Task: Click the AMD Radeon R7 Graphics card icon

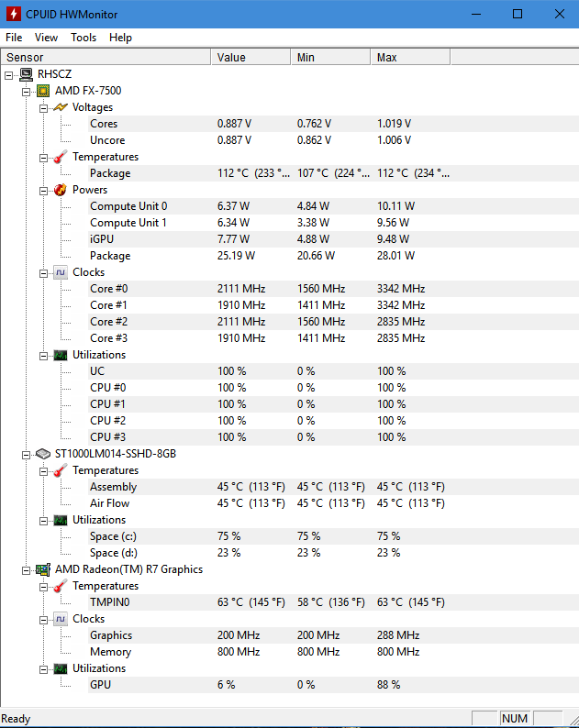Action: (x=43, y=569)
